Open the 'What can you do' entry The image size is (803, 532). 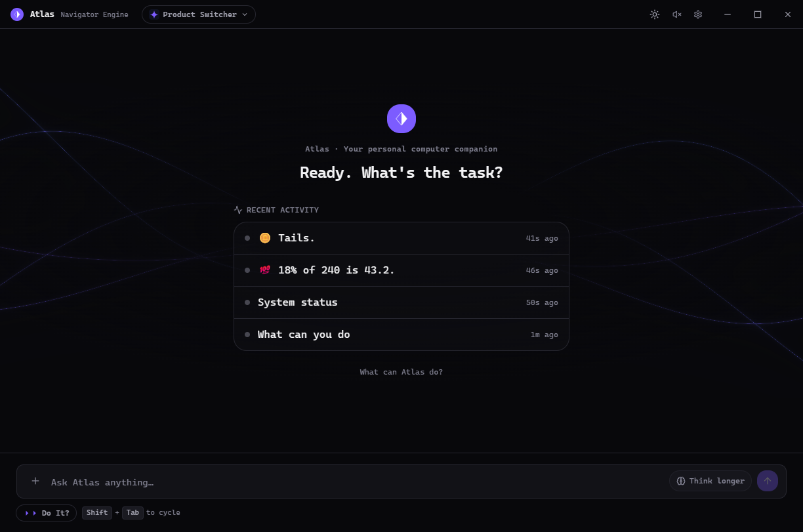pos(401,335)
